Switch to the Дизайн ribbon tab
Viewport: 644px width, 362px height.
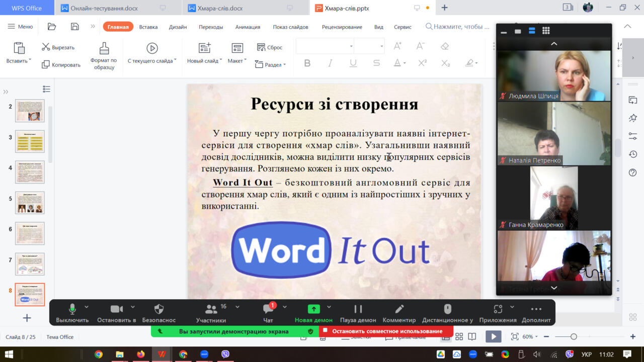[178, 27]
